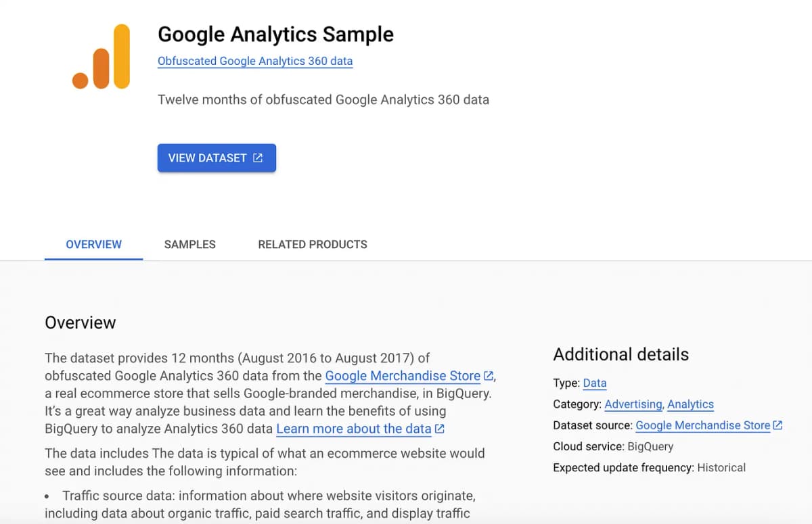
Task: Open the Analytics category link
Action: coord(690,404)
